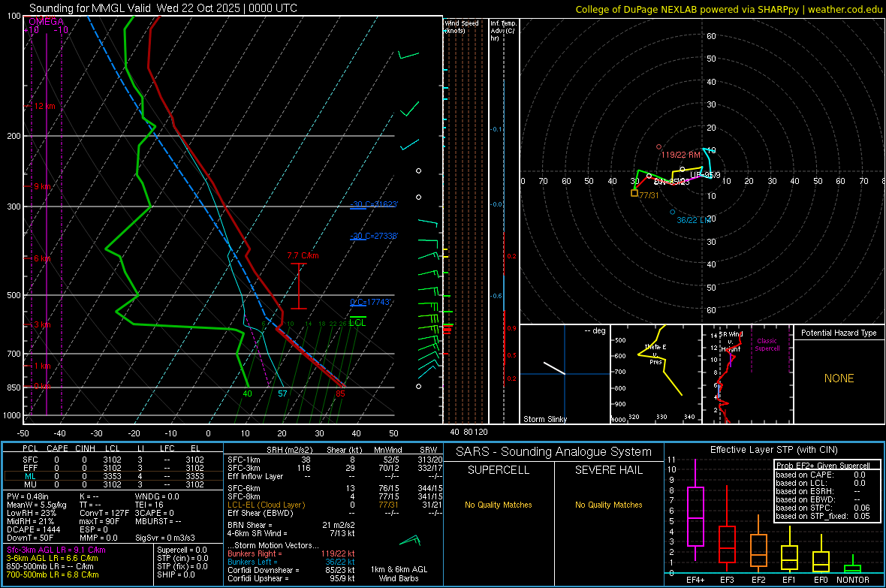Click the Wind Speed (knots) panel header
This screenshot has width=886, height=588.
462,26
